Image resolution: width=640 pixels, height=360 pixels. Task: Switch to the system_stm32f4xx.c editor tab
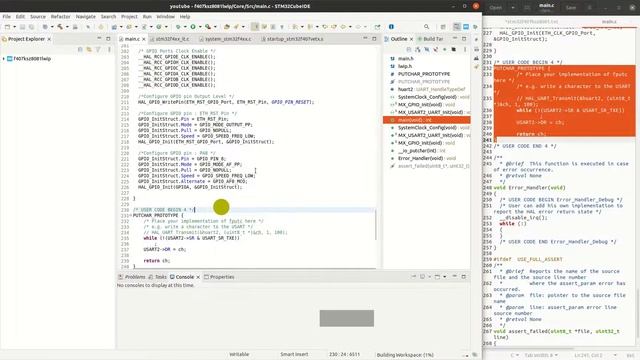click(227, 39)
